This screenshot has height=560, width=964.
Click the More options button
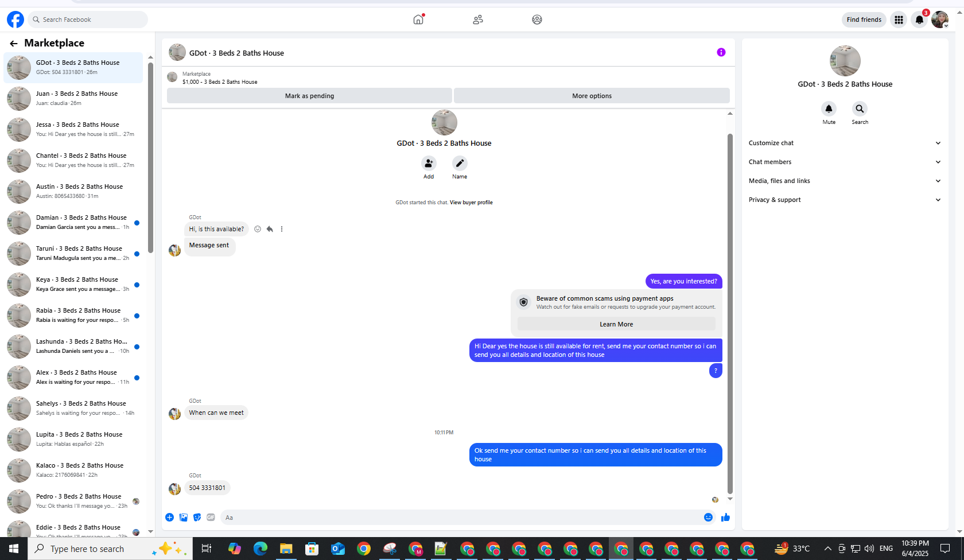[x=592, y=96]
